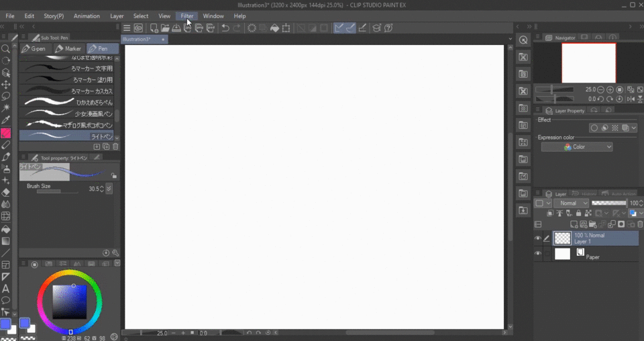Viewport: 644px width, 341px height.
Task: Select the Fill bucket tool
Action: 6,230
